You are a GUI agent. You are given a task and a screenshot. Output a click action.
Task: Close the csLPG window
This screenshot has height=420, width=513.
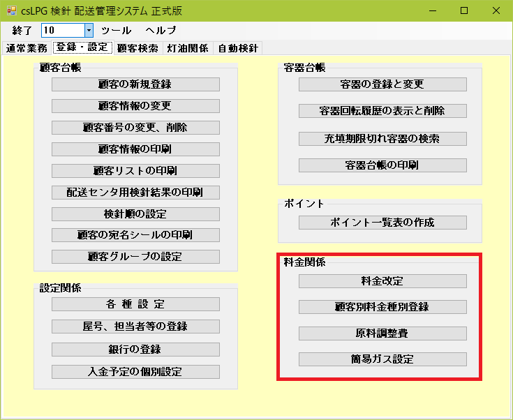pyautogui.click(x=496, y=10)
